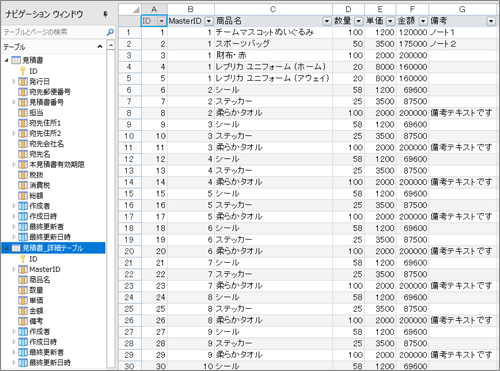Viewport: 500px width, 371px height.
Task: Select key icon for ID under 見積書_詳細テーブル
Action: coord(23,259)
